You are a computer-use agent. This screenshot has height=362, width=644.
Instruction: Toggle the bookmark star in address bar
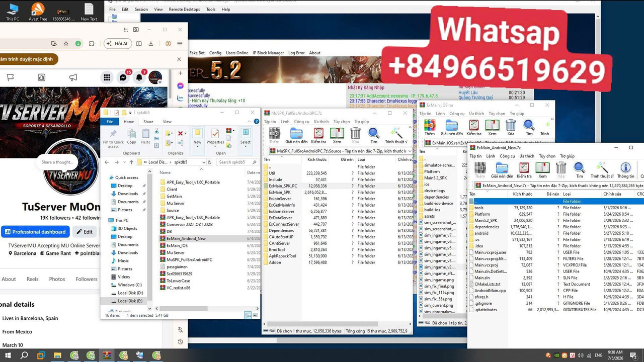point(66,44)
